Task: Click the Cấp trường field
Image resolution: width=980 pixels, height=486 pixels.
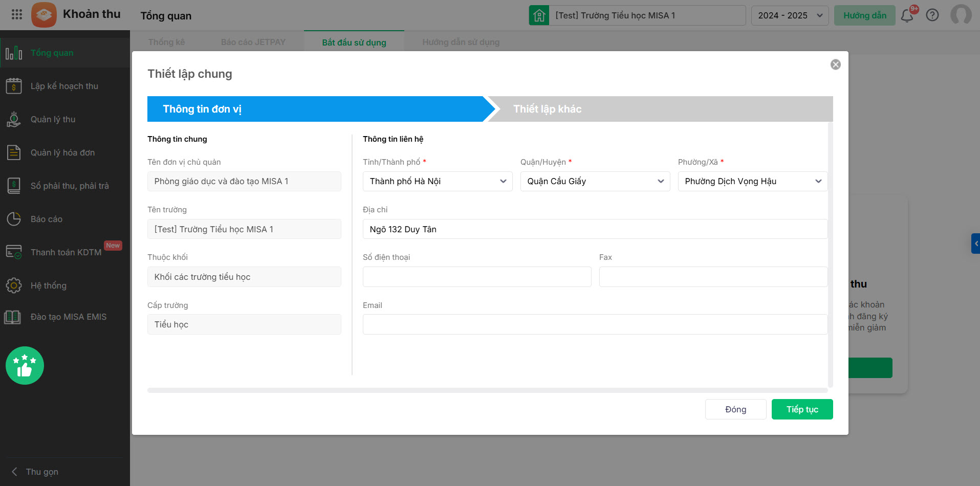Action: [244, 324]
